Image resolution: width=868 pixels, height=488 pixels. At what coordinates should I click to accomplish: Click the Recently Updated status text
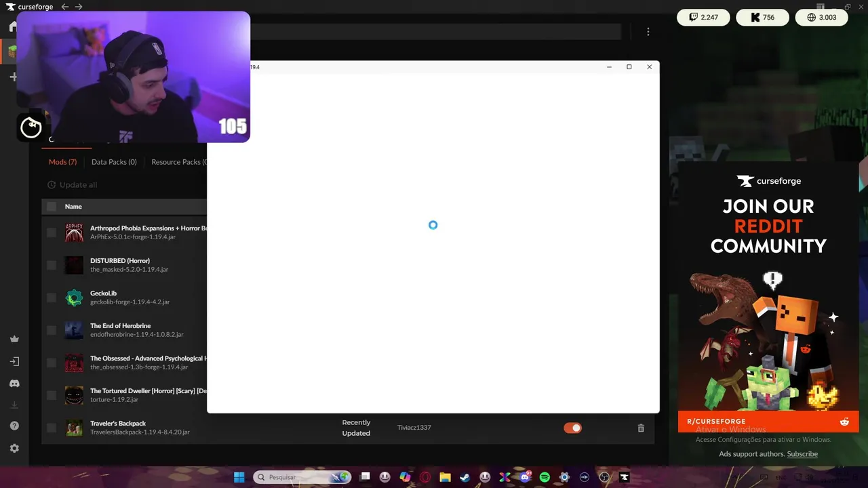356,428
